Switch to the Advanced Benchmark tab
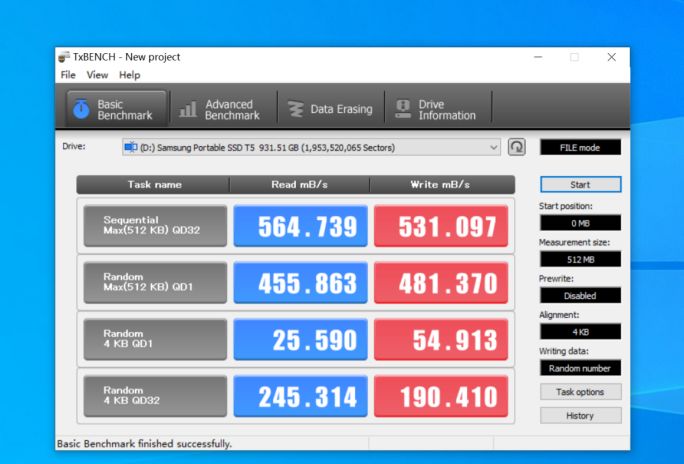This screenshot has width=684, height=464. (223, 109)
